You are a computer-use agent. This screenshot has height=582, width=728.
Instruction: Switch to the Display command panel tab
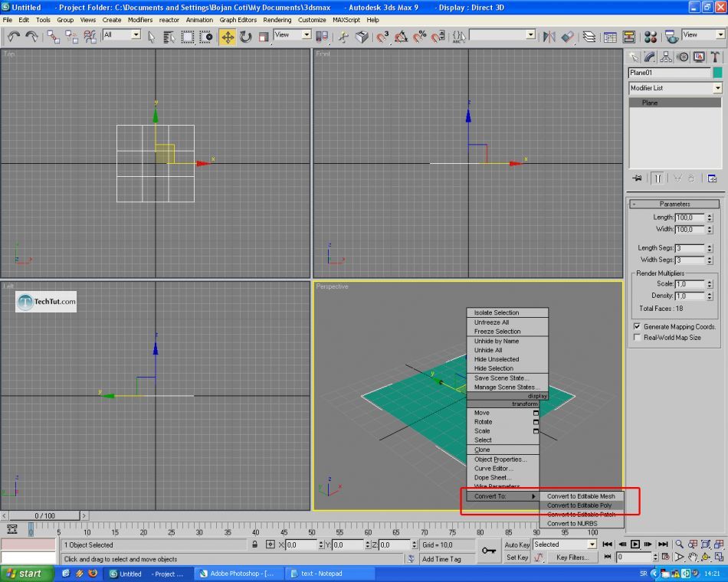699,57
